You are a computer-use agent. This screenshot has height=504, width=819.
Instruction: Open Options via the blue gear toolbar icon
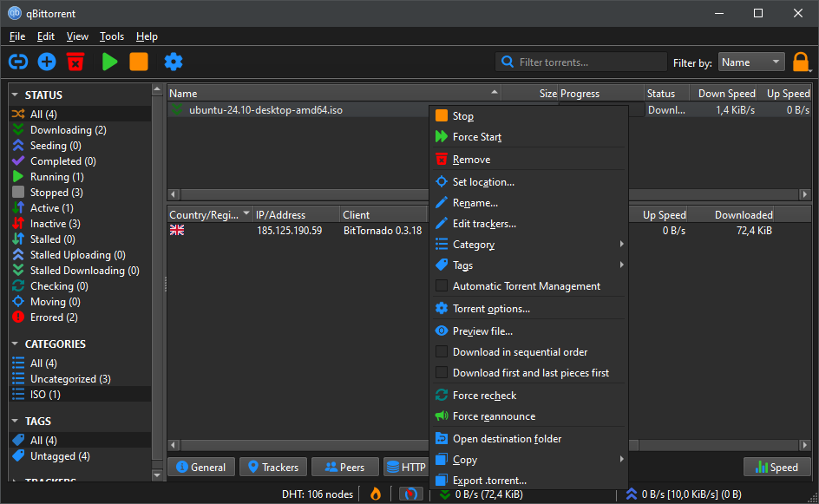click(x=174, y=62)
